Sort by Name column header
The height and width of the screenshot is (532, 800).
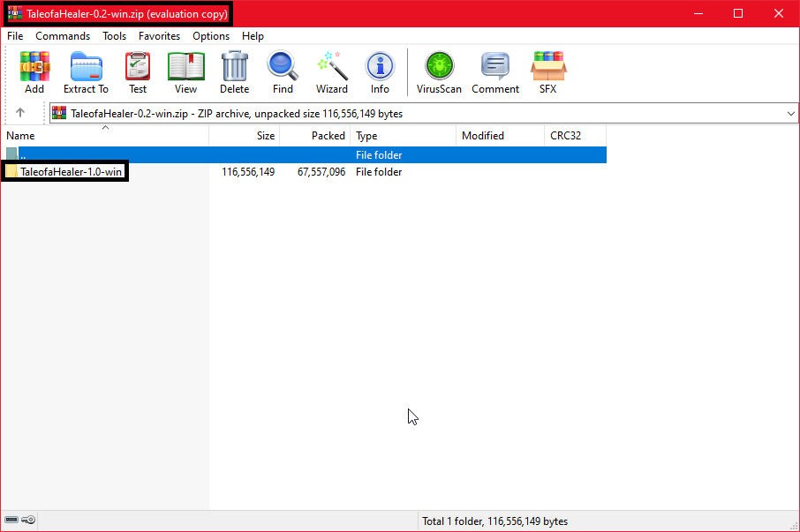point(104,136)
